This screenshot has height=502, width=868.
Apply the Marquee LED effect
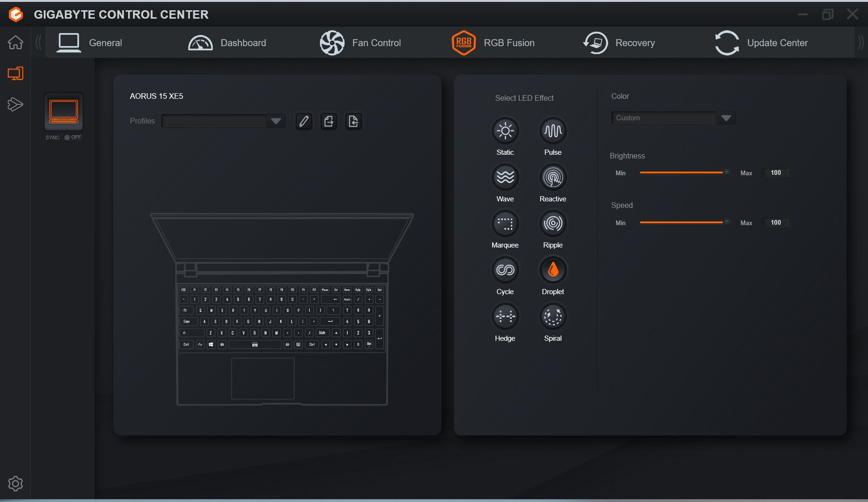tap(505, 224)
